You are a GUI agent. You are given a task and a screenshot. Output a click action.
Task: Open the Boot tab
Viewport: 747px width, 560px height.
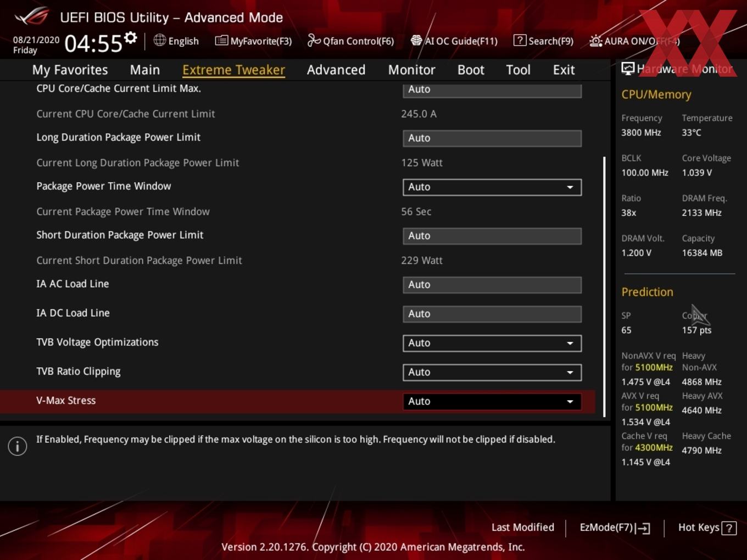point(471,70)
